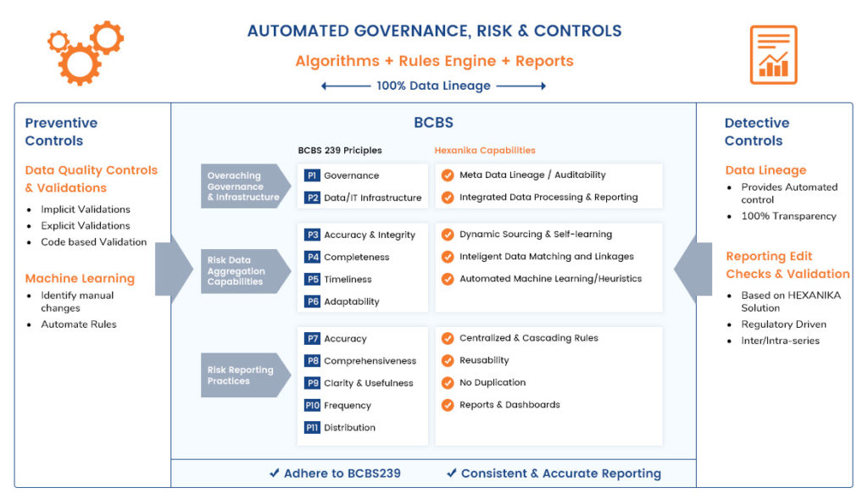
Task: Select the Hexanika Capabilities column header
Action: coord(485,151)
